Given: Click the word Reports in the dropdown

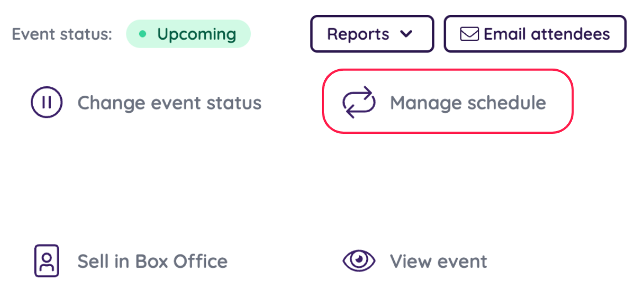Looking at the screenshot, I should click(x=358, y=34).
